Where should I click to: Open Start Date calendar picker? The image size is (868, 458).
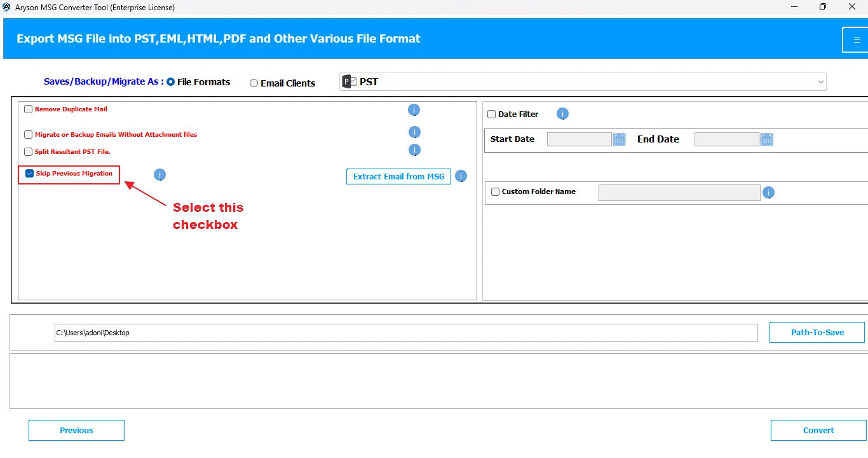[x=619, y=139]
